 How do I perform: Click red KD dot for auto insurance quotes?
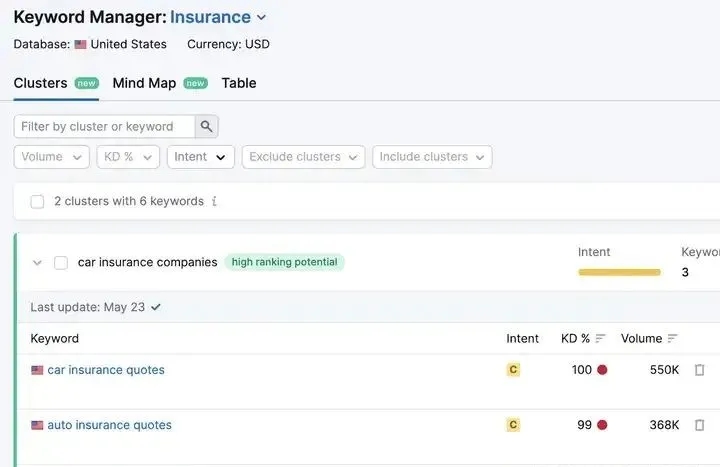tap(602, 425)
